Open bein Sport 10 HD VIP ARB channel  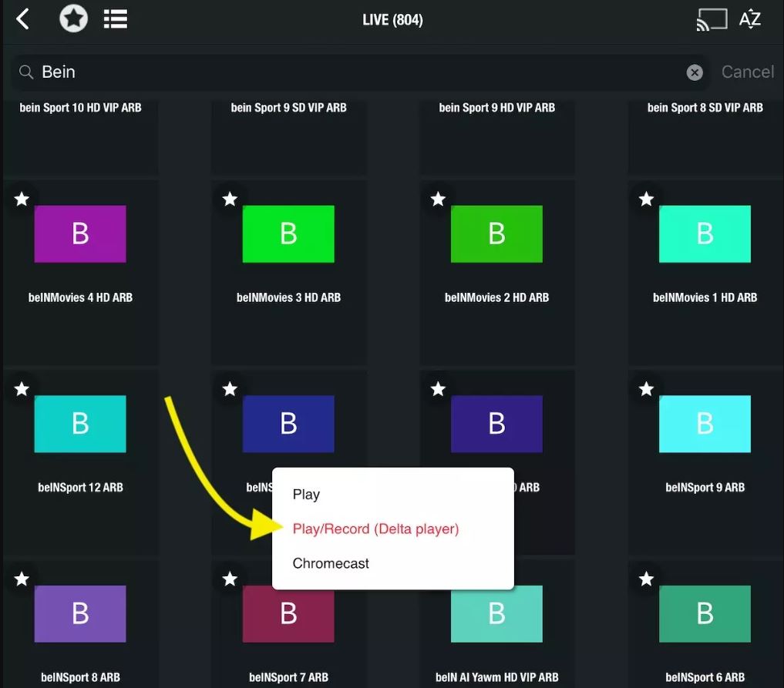80,131
